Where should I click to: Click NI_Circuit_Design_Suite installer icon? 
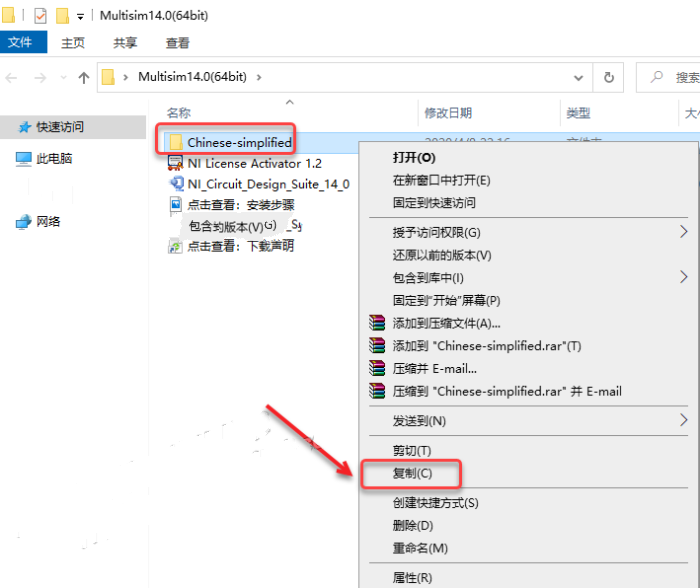click(x=176, y=183)
